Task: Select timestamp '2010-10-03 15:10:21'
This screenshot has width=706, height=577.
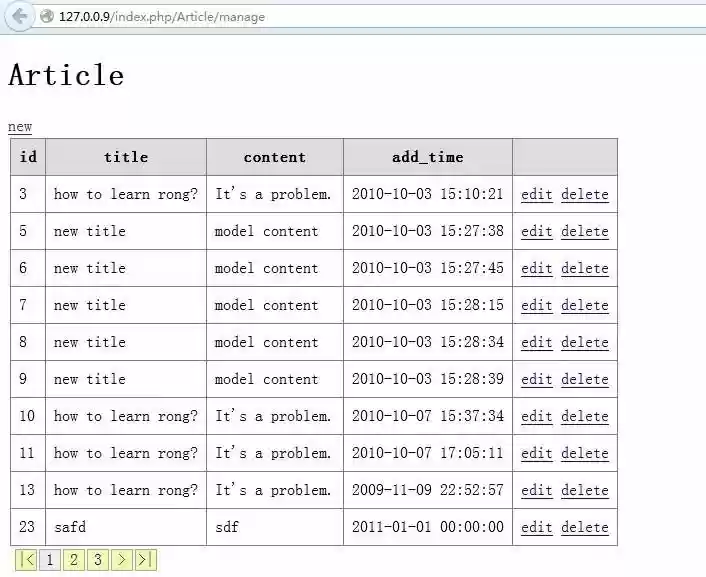Action: tap(428, 194)
